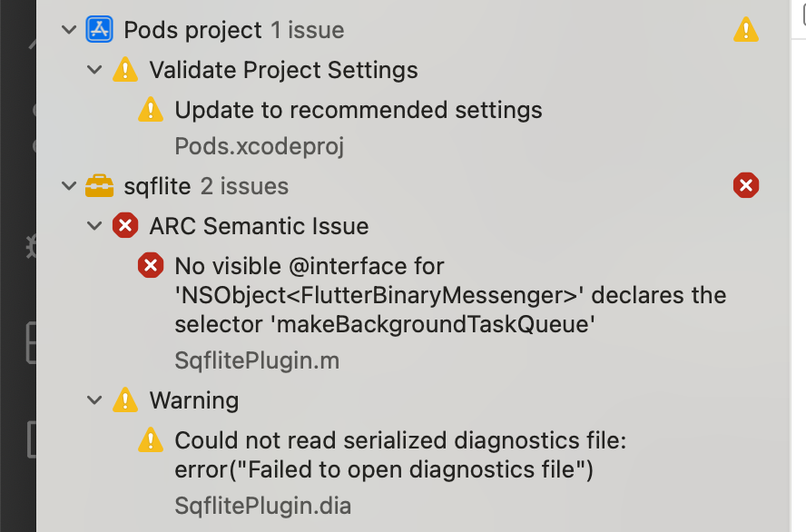Viewport: 806px width, 532px height.
Task: Collapse the Pods project section
Action: click(x=69, y=28)
